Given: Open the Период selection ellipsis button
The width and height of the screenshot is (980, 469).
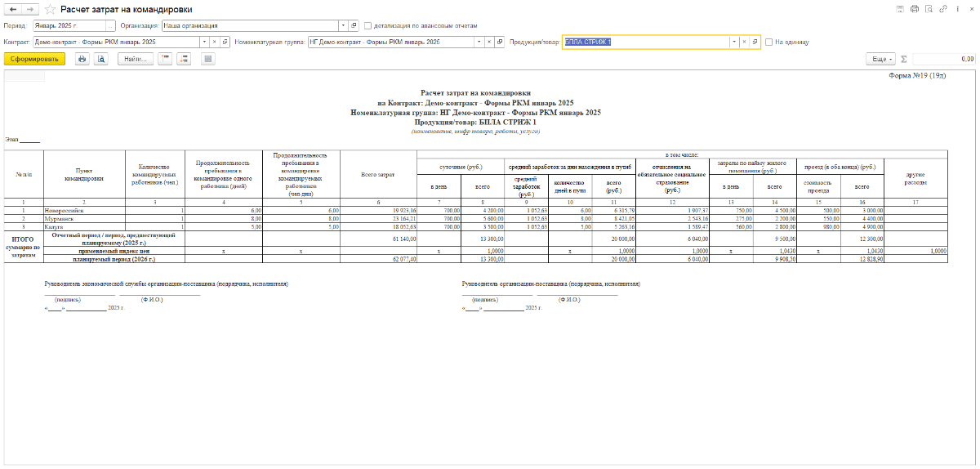Looking at the screenshot, I should pos(111,25).
